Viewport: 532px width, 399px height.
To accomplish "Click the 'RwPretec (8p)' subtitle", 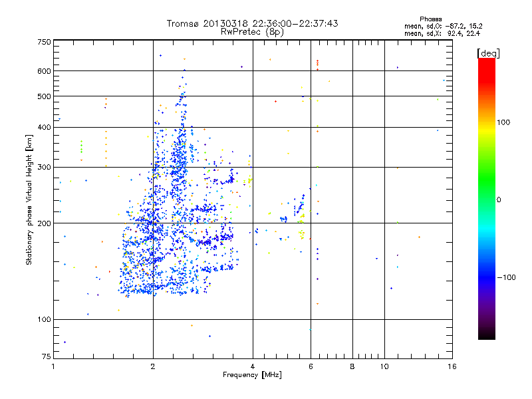I will [252, 32].
